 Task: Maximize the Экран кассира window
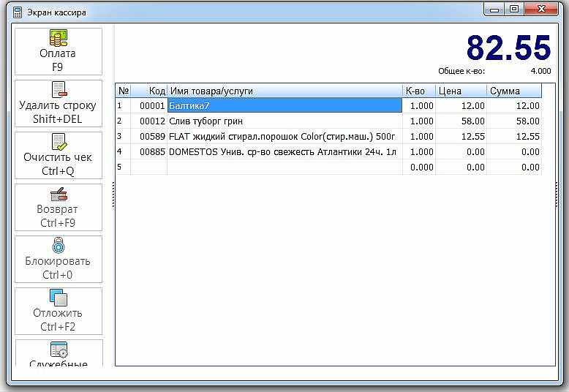pyautogui.click(x=514, y=10)
